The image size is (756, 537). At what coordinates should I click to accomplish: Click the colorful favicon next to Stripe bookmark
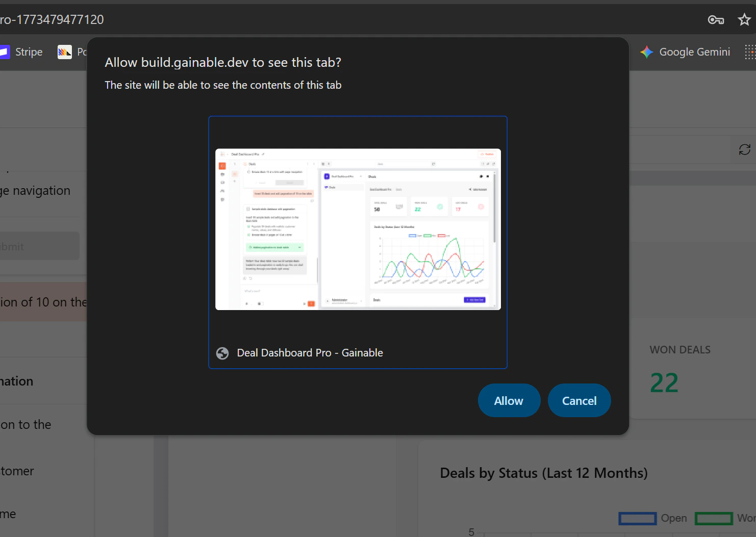pyautogui.click(x=65, y=52)
